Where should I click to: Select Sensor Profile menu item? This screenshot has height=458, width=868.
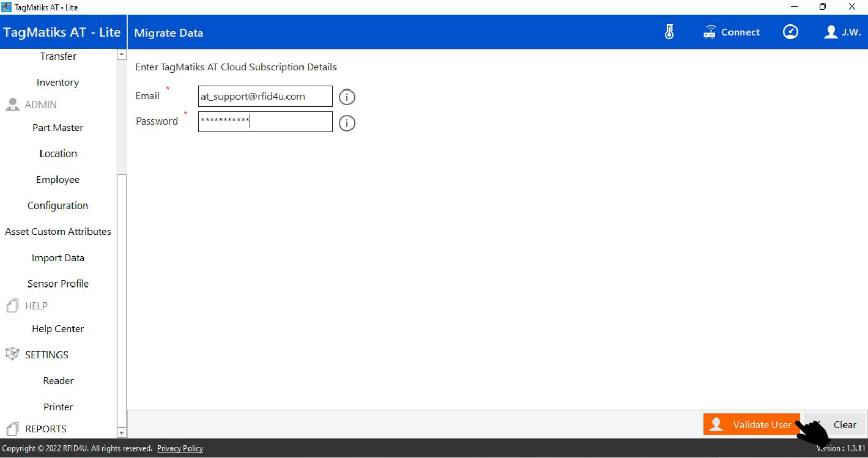click(x=58, y=284)
